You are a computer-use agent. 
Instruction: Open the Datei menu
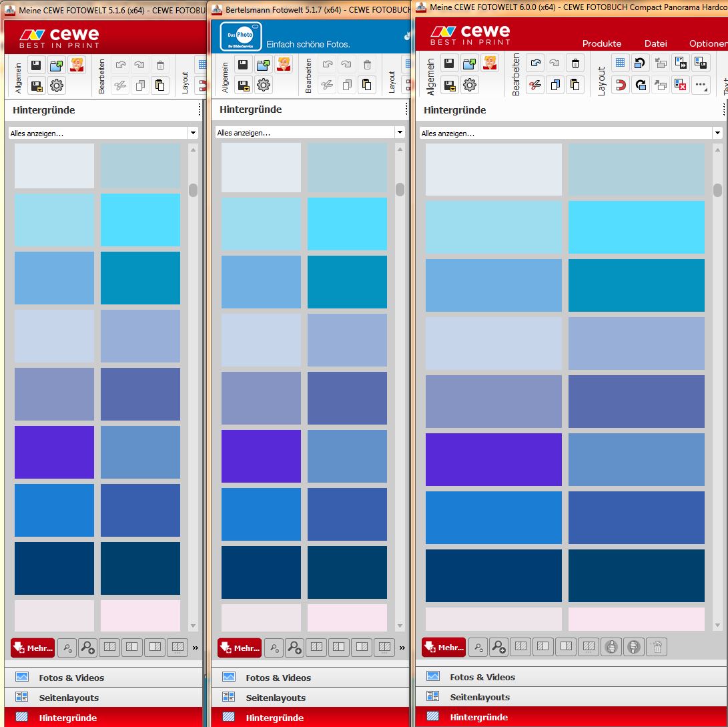pos(655,43)
